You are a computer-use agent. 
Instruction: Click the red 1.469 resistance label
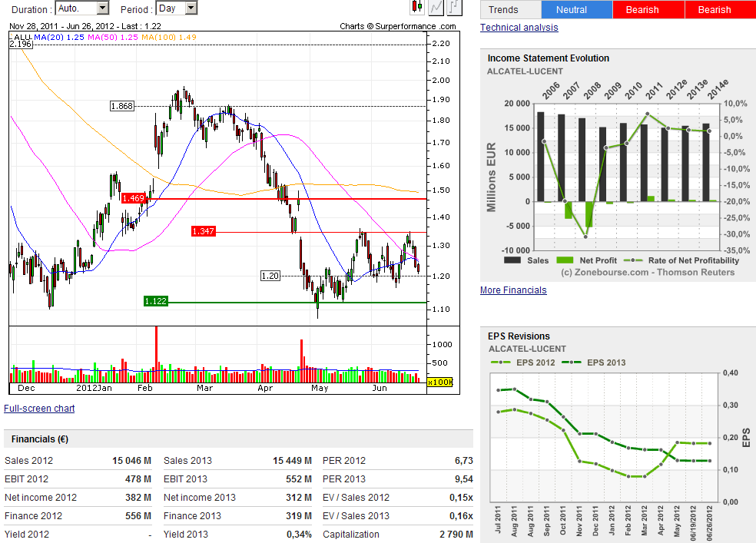134,198
